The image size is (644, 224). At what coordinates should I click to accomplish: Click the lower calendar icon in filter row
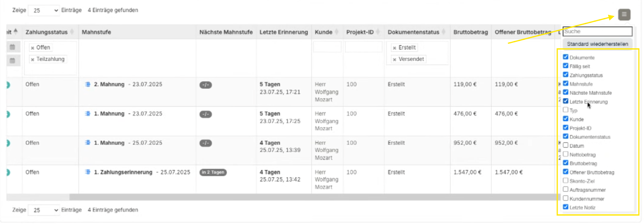pos(12,61)
